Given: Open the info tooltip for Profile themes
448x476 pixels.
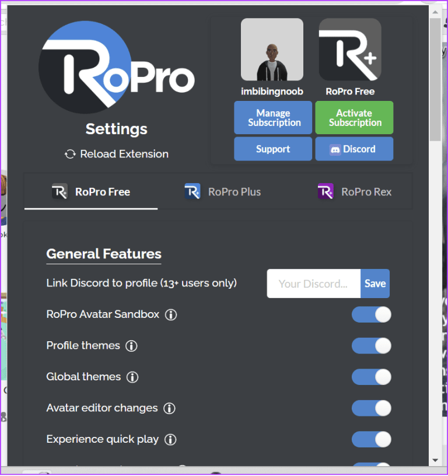Looking at the screenshot, I should [x=131, y=346].
